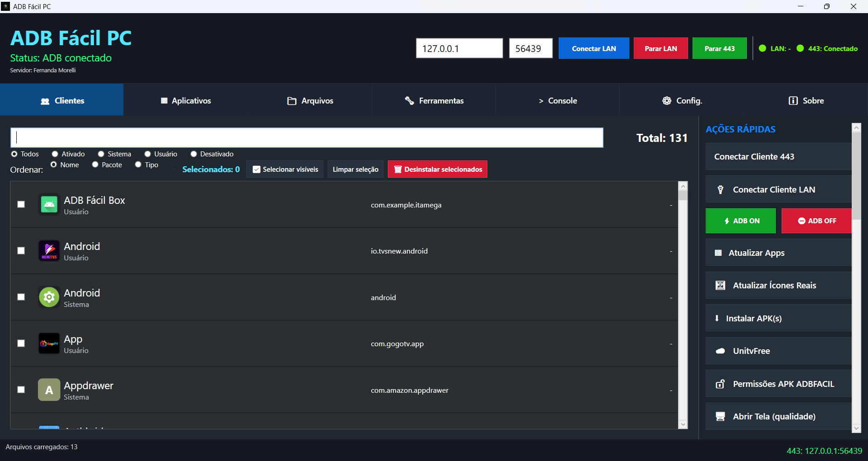
Task: Check the com.gogotv.app row checkbox
Action: 21,343
